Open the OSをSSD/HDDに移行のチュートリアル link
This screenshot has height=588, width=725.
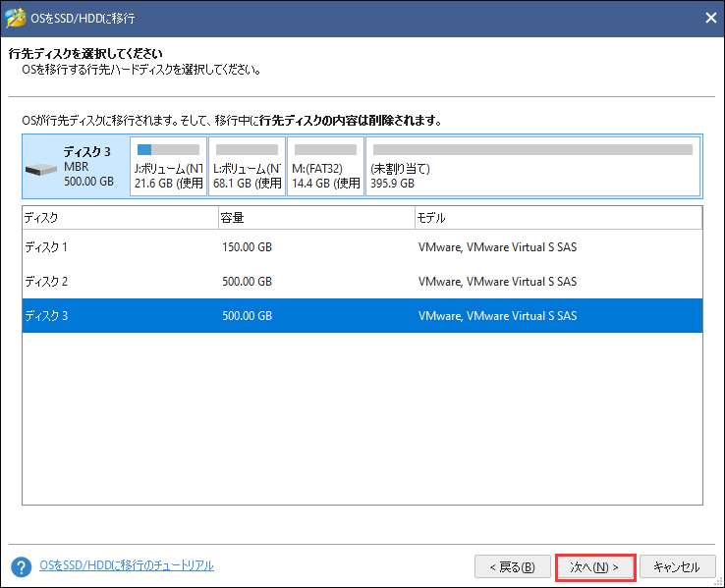(x=126, y=565)
